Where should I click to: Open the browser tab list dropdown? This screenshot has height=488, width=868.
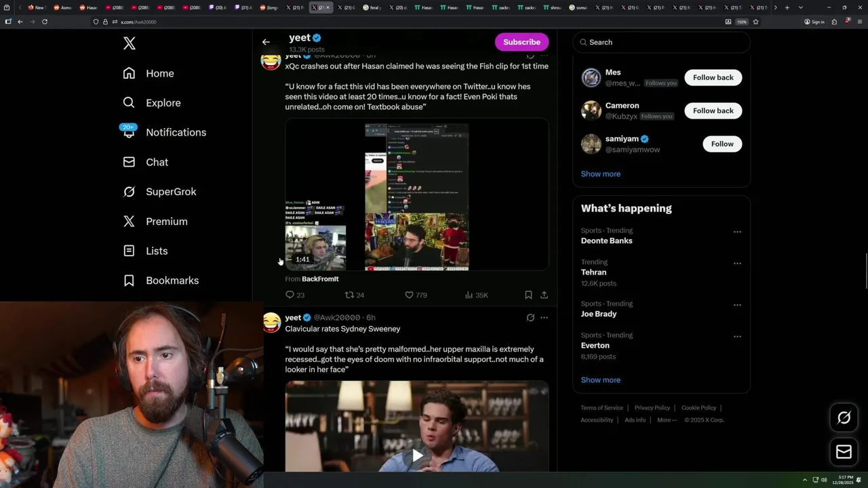(801, 7)
